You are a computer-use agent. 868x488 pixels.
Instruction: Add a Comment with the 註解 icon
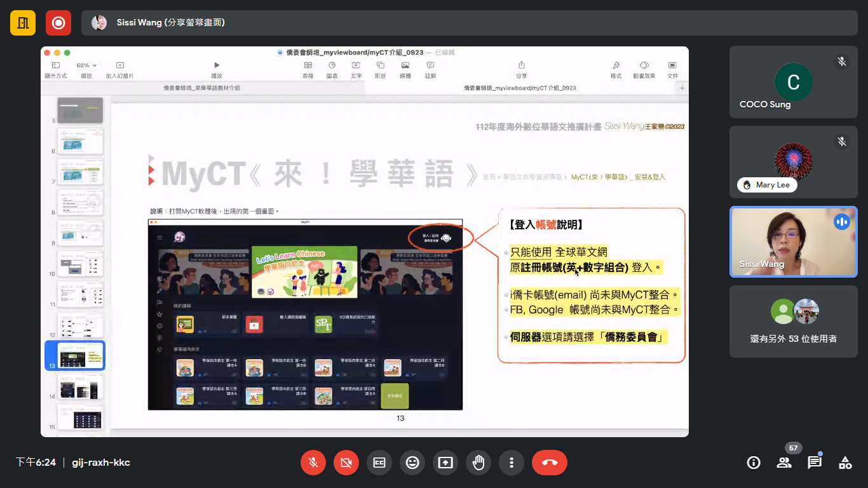(429, 70)
